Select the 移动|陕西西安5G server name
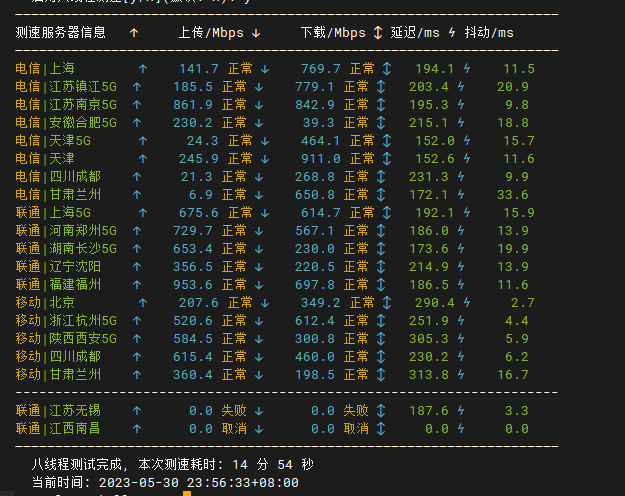The image size is (625, 496). [x=66, y=338]
